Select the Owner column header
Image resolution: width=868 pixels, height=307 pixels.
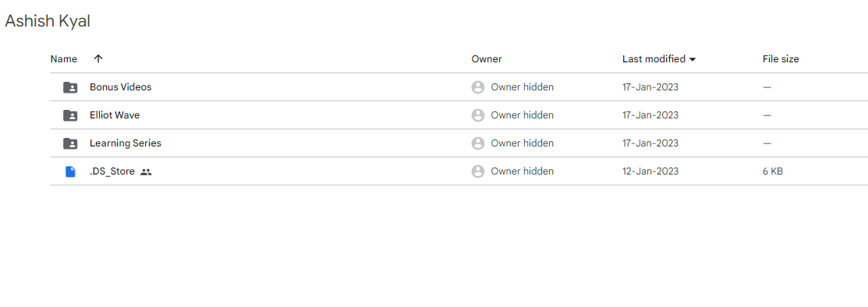pos(487,59)
